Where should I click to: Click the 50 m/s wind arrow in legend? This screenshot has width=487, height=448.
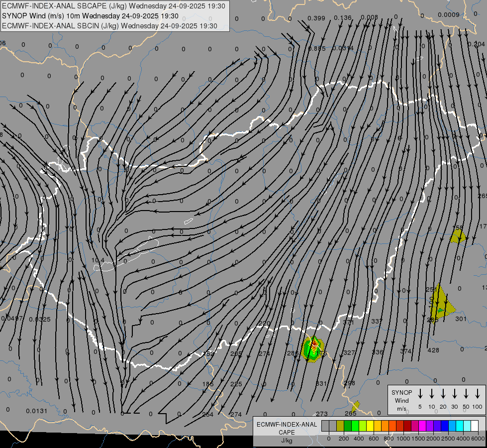(466, 394)
